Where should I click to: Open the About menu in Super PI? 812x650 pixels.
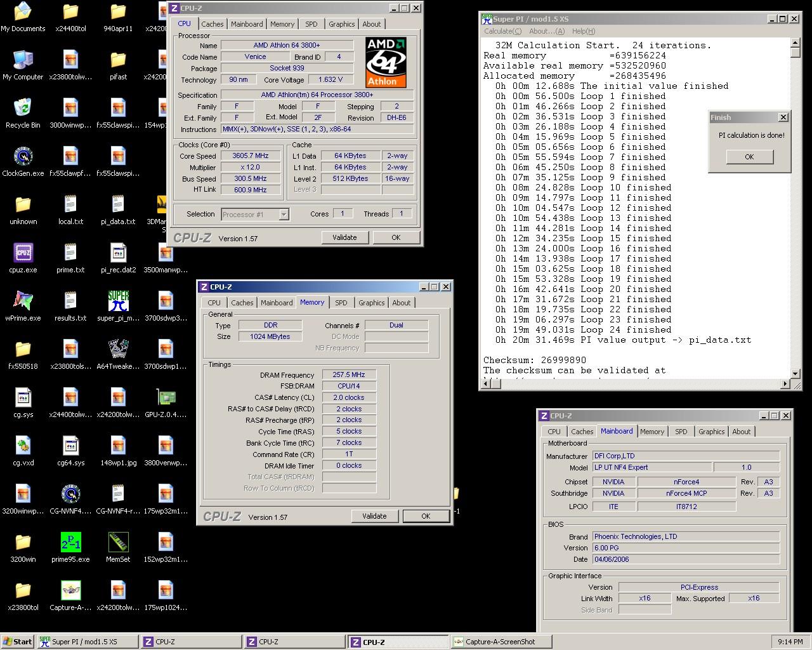(x=546, y=31)
